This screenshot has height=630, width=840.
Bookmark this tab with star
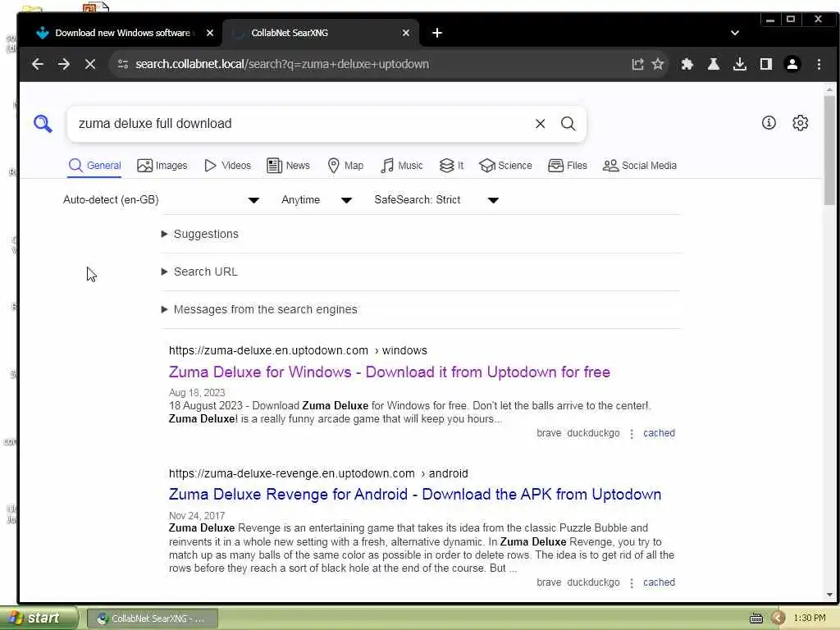point(658,64)
